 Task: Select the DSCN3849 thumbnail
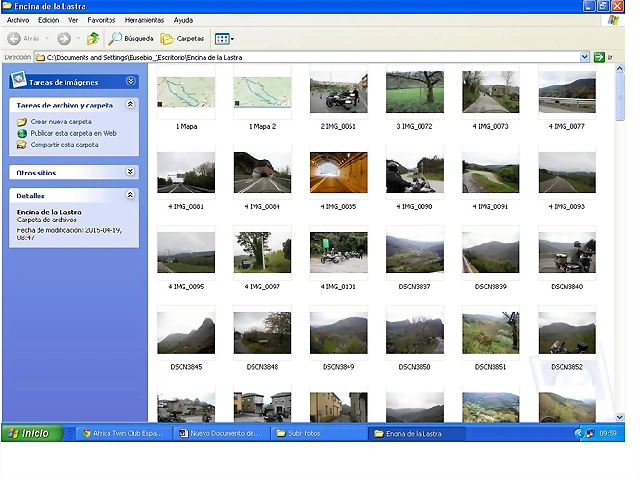tap(338, 333)
